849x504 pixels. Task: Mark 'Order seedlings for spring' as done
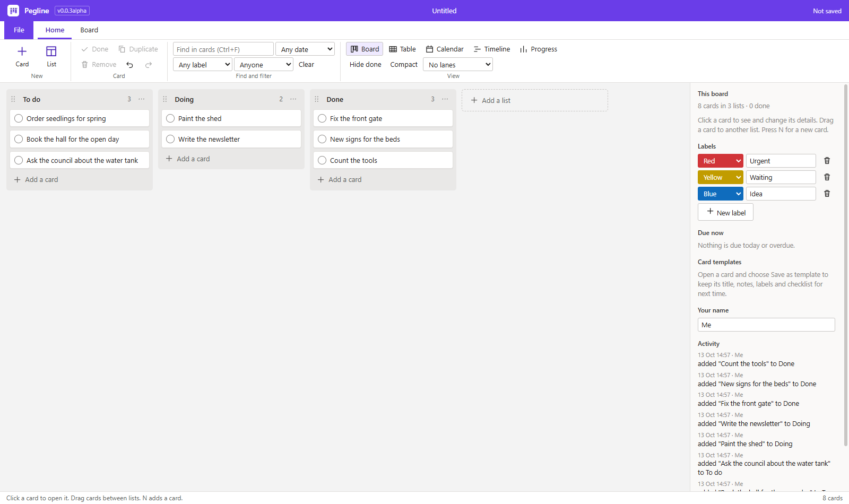[x=19, y=118]
